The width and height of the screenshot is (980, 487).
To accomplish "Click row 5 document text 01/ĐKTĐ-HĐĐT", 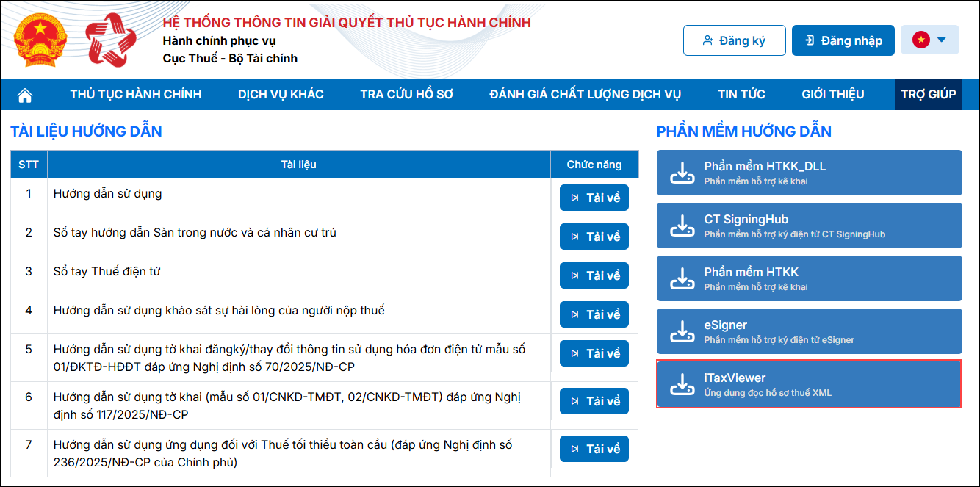I will (x=289, y=358).
